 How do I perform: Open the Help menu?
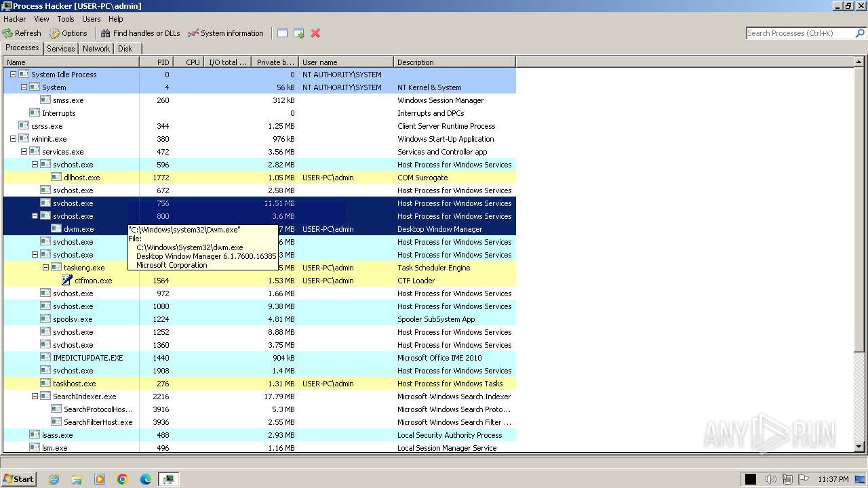point(116,19)
